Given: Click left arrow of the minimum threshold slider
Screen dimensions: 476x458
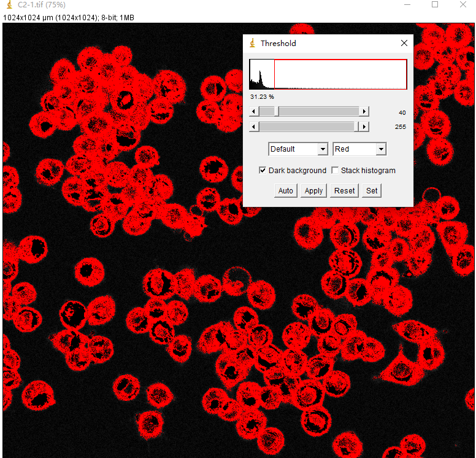Looking at the screenshot, I should pyautogui.click(x=254, y=111).
